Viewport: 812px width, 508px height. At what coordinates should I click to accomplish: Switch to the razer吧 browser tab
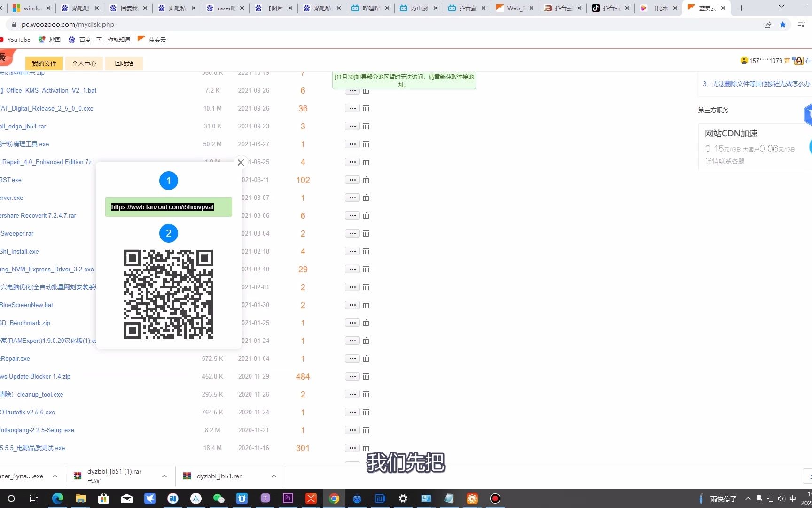pos(226,8)
